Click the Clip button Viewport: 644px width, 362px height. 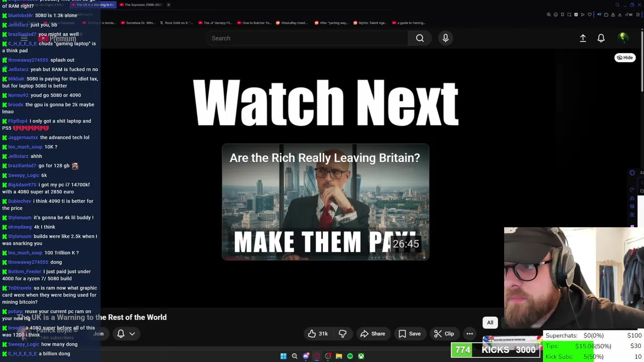[444, 334]
